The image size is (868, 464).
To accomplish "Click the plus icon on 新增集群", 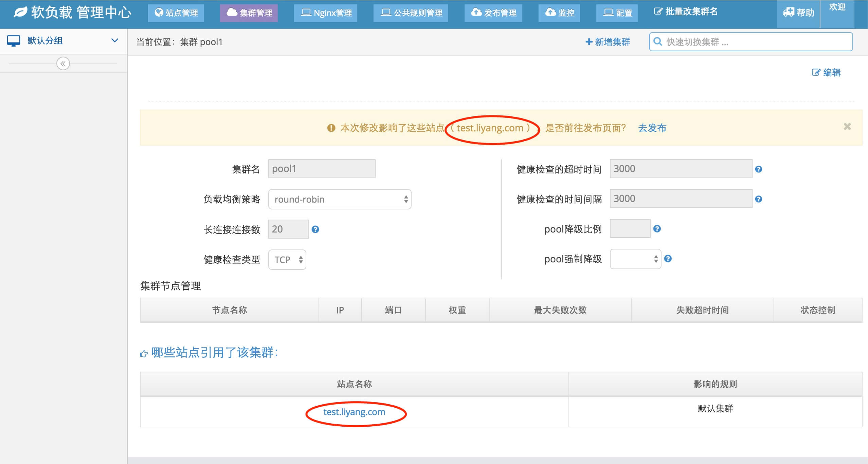I will [589, 42].
